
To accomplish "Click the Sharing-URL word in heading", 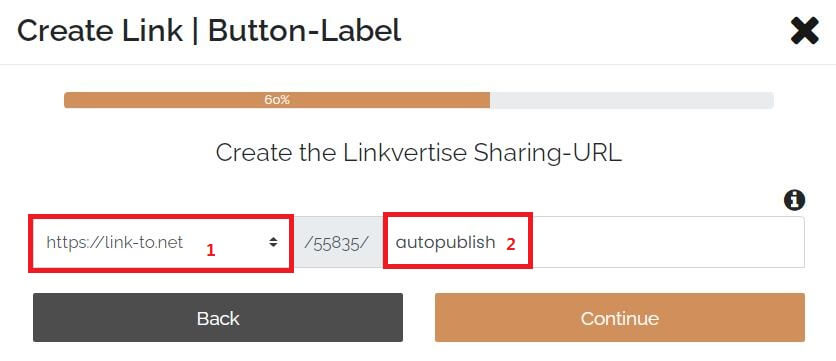I will [554, 154].
